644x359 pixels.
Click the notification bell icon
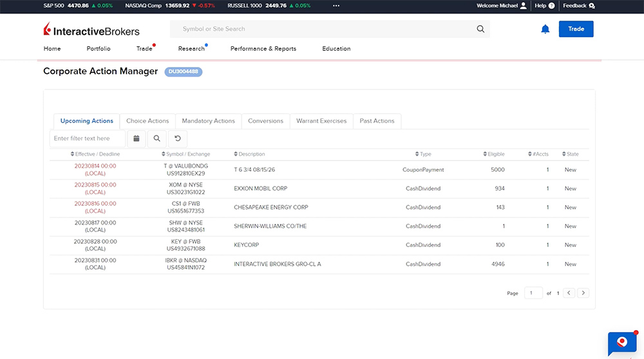pyautogui.click(x=545, y=29)
